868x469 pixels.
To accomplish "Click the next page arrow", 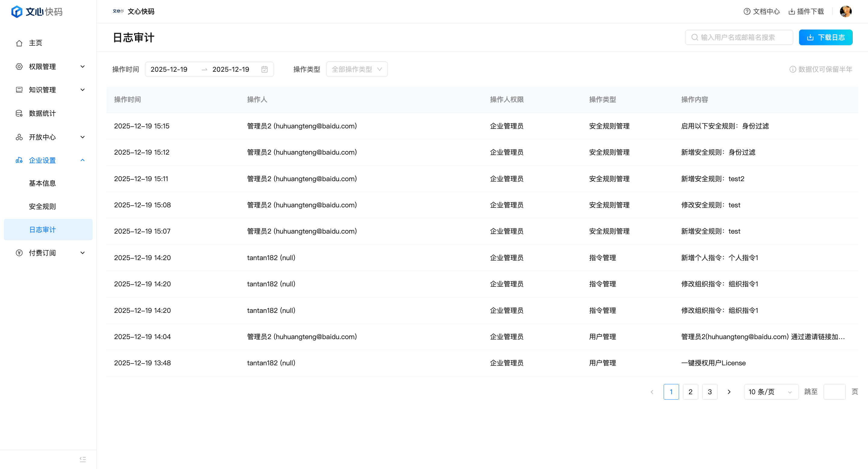I will point(729,392).
